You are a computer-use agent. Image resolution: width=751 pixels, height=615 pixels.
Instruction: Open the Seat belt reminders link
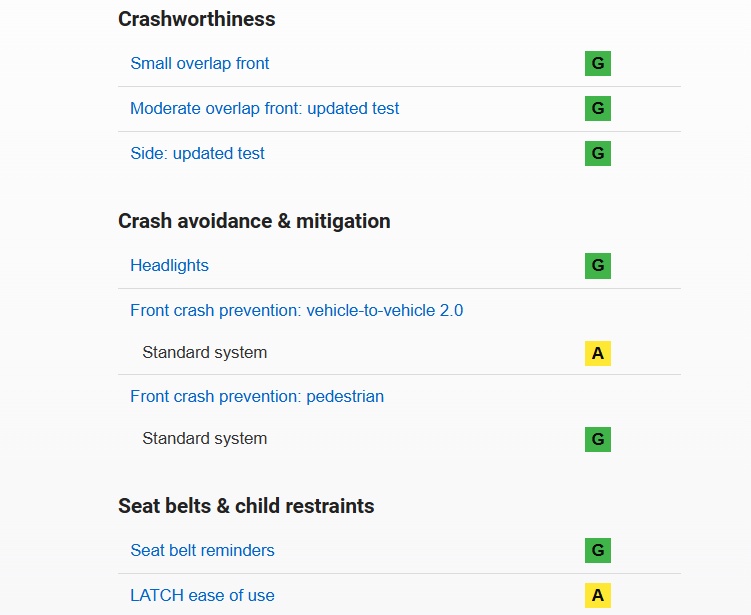pos(203,550)
